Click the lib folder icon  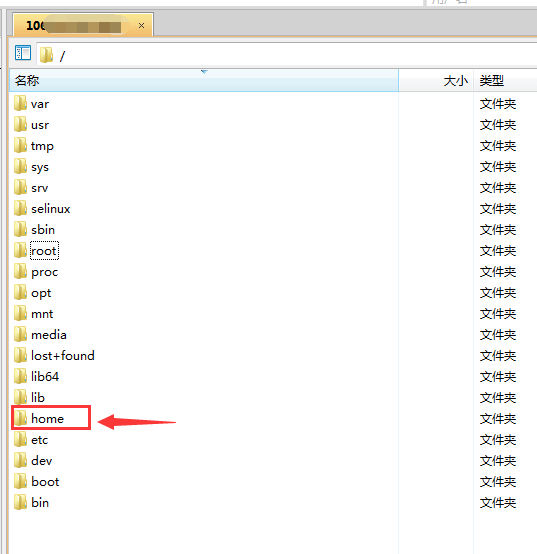(x=20, y=397)
